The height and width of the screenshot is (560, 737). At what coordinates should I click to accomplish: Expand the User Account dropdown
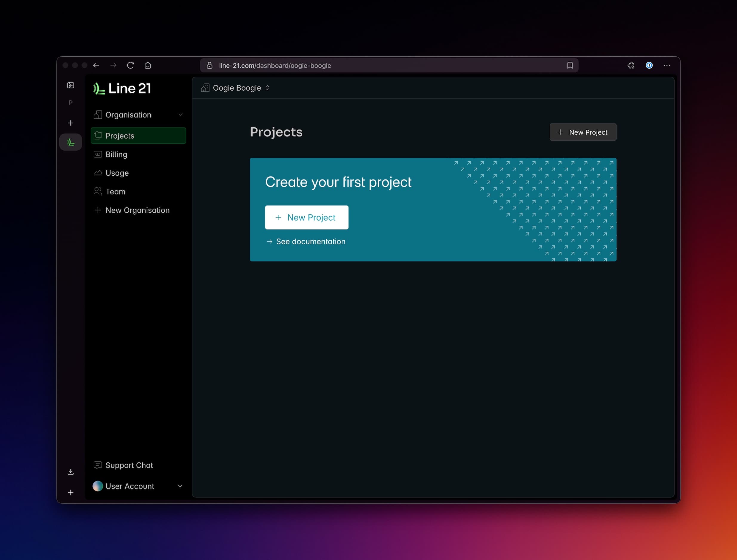[x=180, y=486]
